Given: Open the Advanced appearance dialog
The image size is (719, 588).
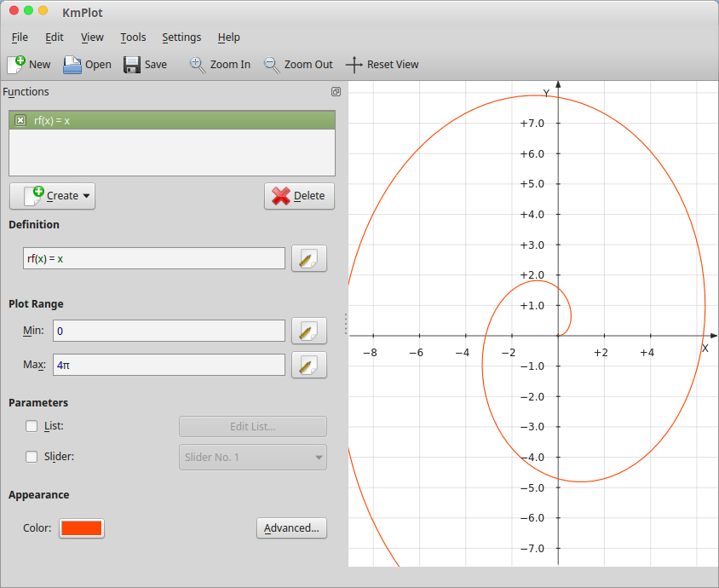Looking at the screenshot, I should tap(291, 527).
